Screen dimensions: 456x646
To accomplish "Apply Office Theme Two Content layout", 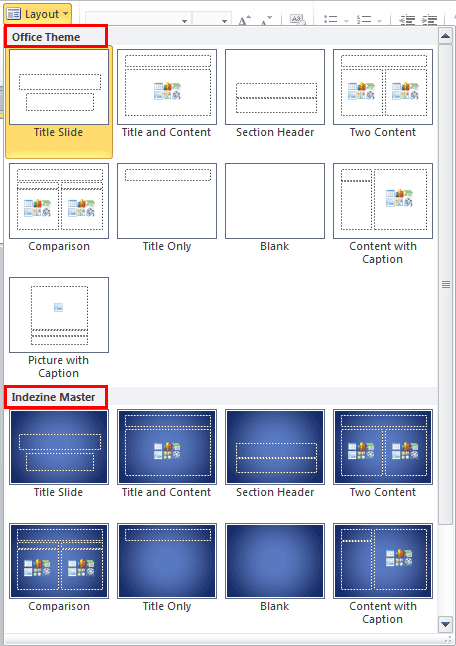I will 383,94.
